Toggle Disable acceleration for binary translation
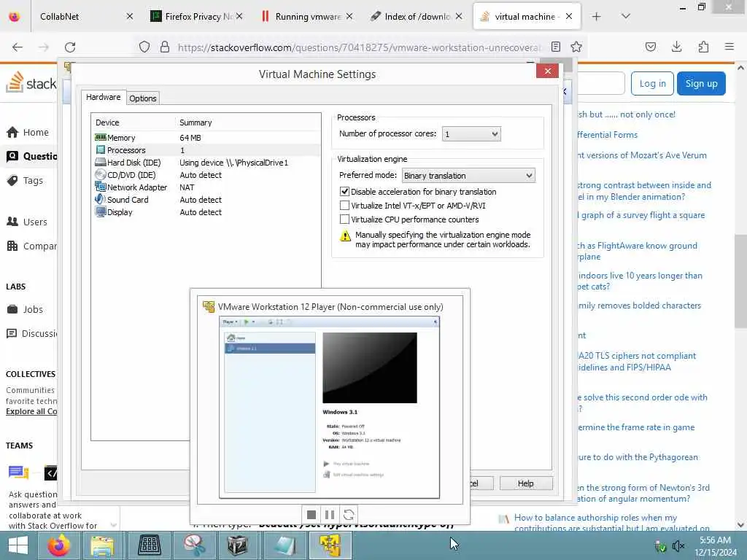 344,192
